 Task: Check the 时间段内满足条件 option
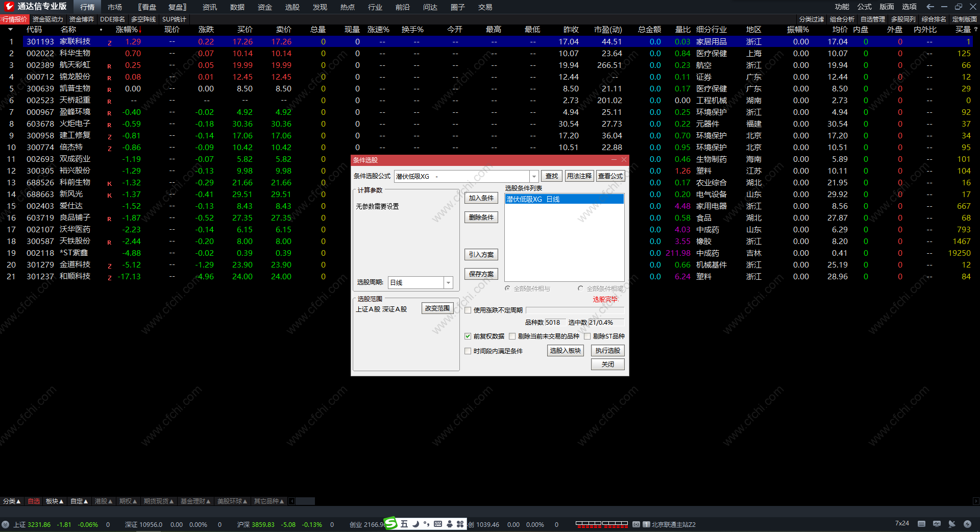[468, 351]
